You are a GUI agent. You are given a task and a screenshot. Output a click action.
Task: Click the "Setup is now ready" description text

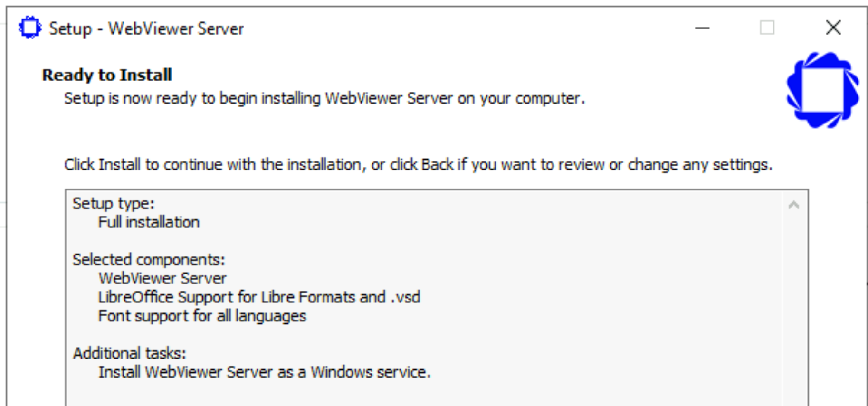[x=324, y=98]
